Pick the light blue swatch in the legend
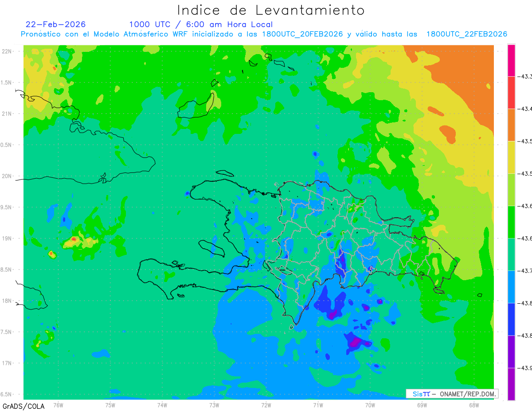 [x=511, y=286]
